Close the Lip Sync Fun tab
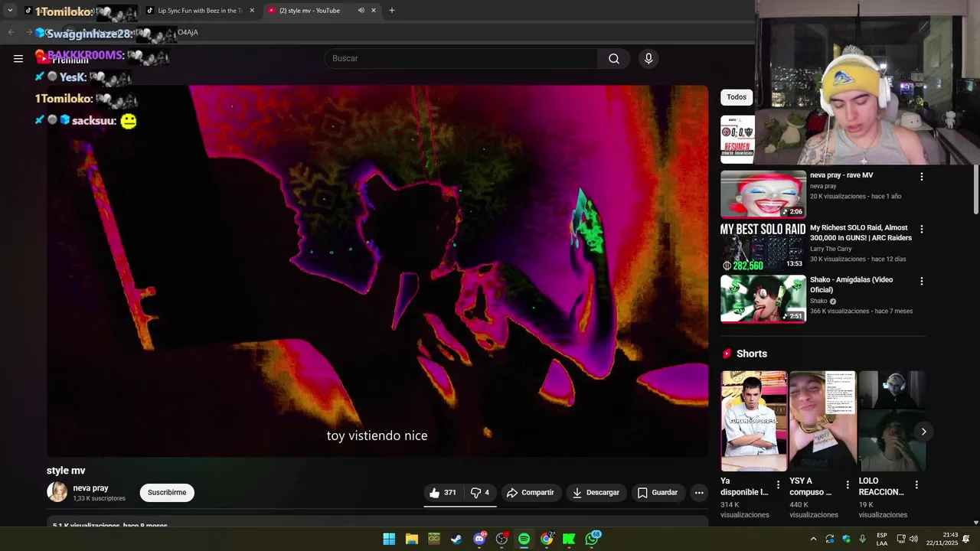This screenshot has width=980, height=551. (x=250, y=11)
